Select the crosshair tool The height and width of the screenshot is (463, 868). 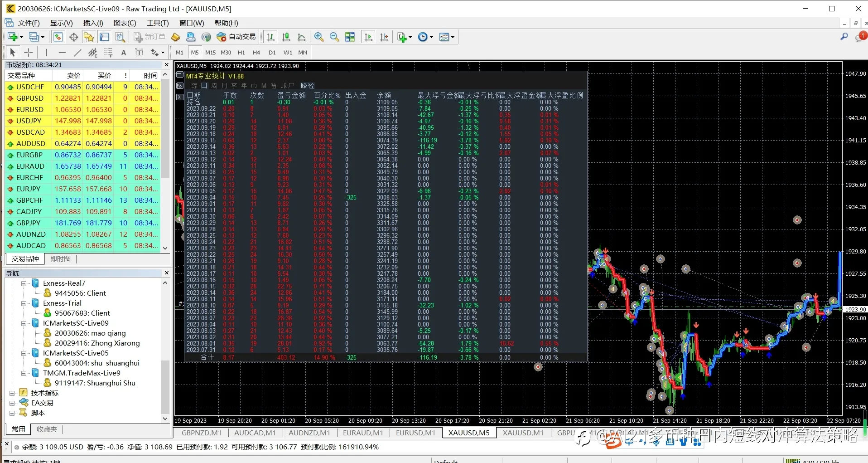coord(28,52)
